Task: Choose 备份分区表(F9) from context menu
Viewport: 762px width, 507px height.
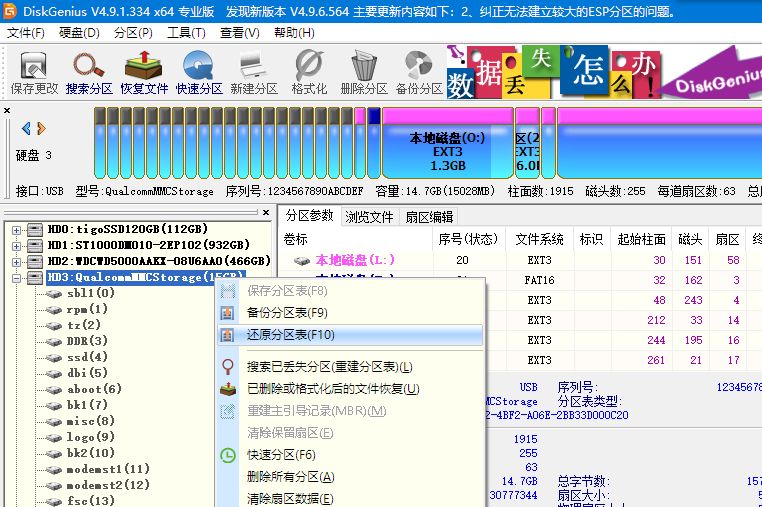Action: 350,313
